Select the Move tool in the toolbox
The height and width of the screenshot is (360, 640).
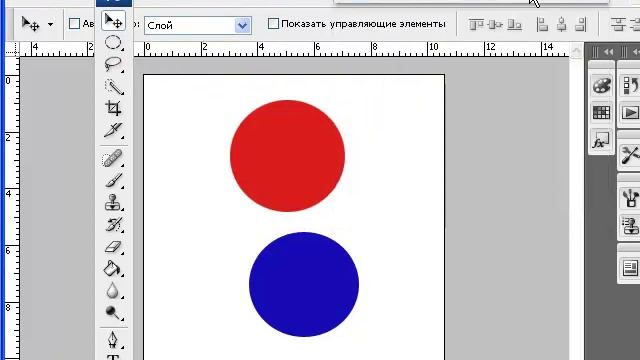(113, 21)
